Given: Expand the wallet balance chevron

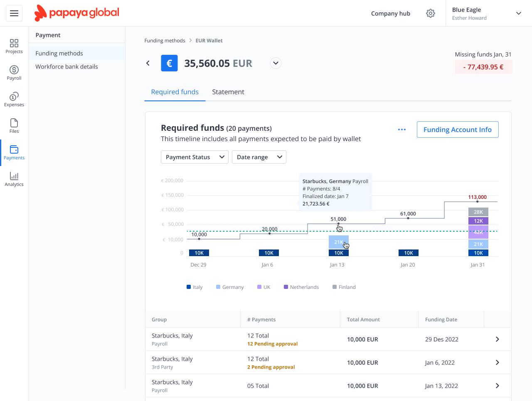Looking at the screenshot, I should pos(276,63).
